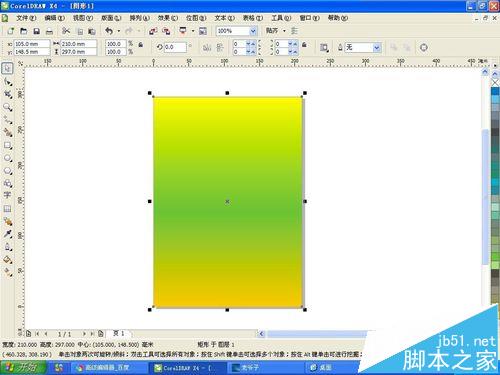Expand the Undo history arrow
Viewport: 500px width, 375px height.
click(x=119, y=31)
